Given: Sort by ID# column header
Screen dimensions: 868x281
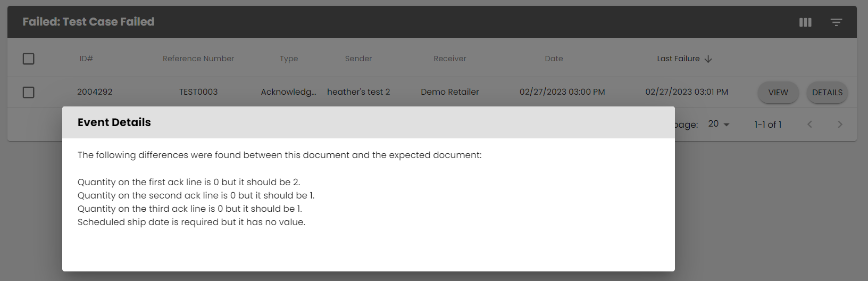Looking at the screenshot, I should tap(86, 59).
